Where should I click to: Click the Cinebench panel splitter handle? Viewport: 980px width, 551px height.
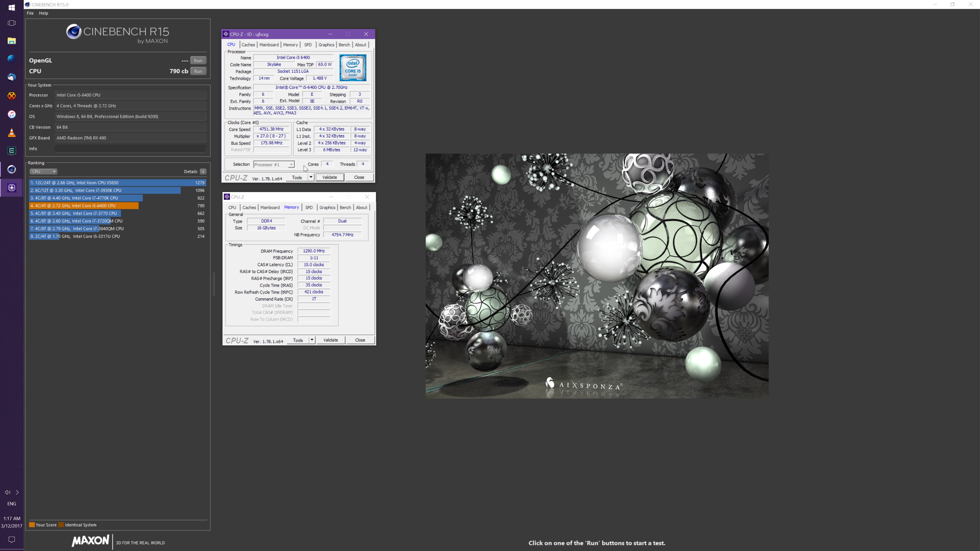click(x=214, y=284)
